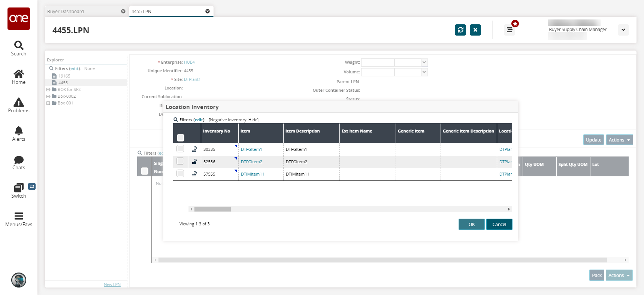This screenshot has width=644, height=295.
Task: Open the Weight unit dropdown
Action: pyautogui.click(x=424, y=63)
